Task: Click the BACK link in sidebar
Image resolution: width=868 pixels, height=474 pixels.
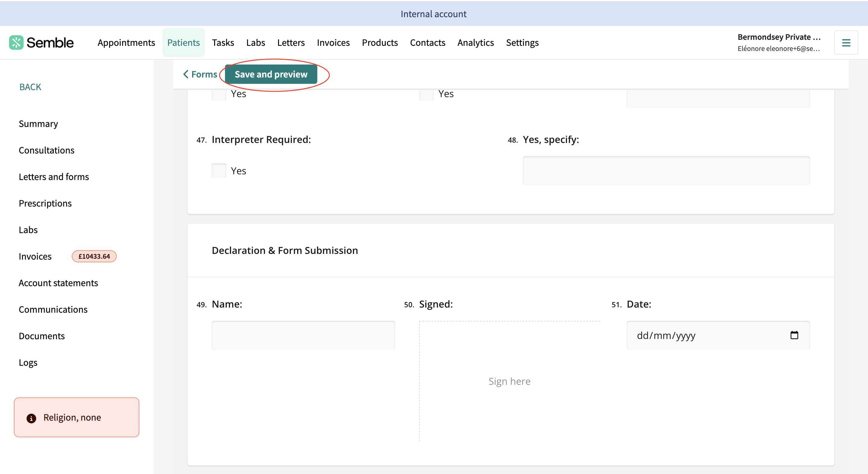Action: [x=30, y=87]
